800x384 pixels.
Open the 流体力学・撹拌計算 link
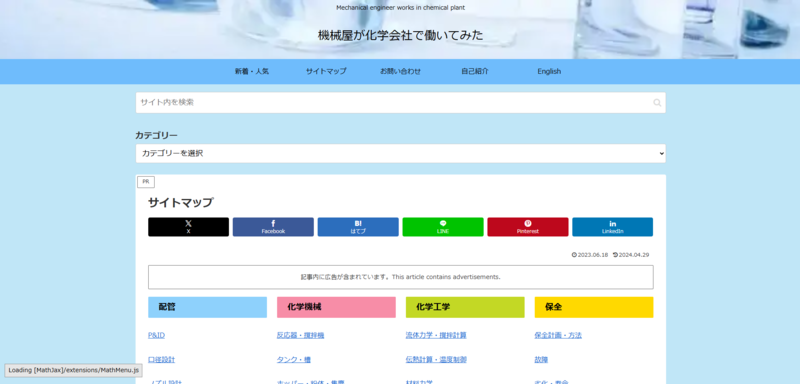(x=436, y=336)
